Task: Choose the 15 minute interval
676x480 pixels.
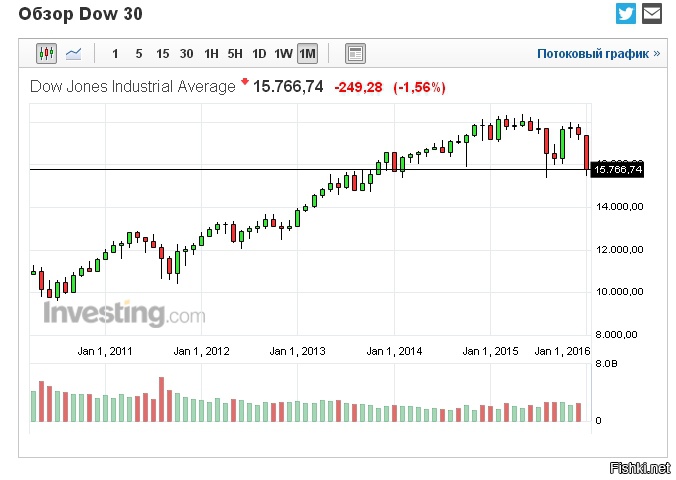Action: (x=163, y=54)
